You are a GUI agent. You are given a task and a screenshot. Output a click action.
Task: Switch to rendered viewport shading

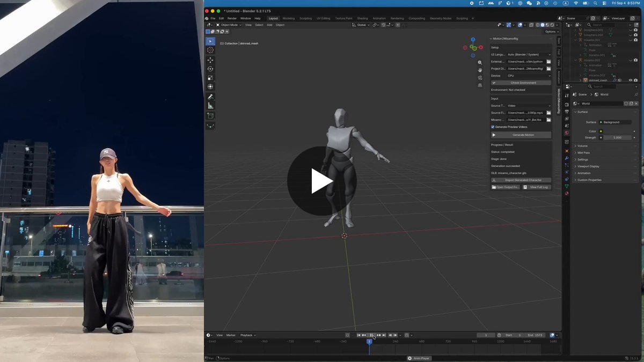click(552, 25)
